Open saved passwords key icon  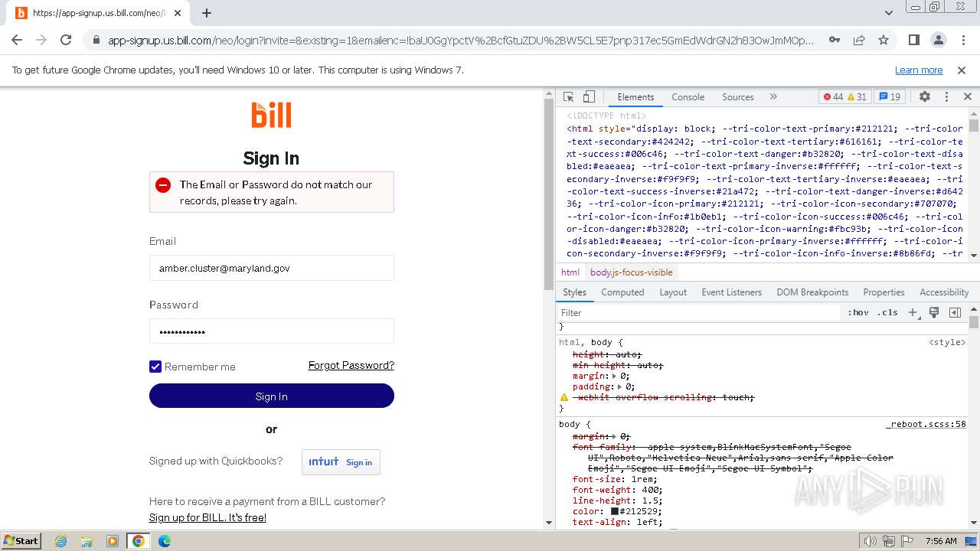click(835, 40)
